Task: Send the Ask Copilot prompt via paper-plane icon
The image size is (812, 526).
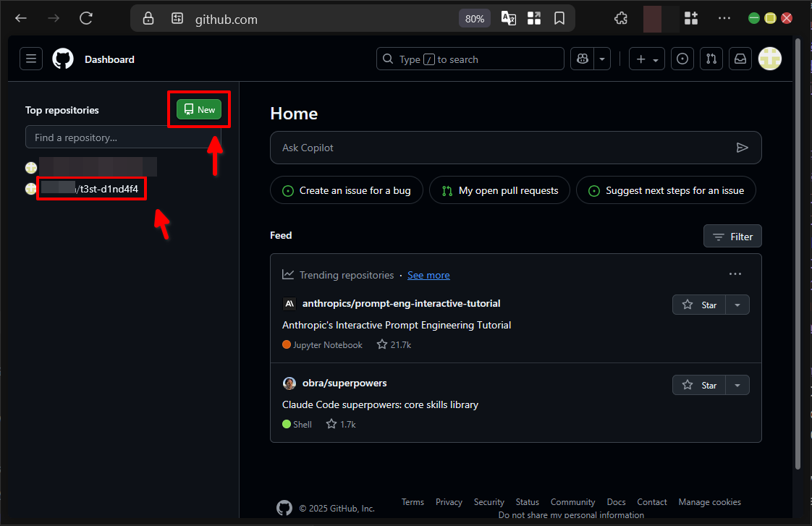Action: [743, 148]
